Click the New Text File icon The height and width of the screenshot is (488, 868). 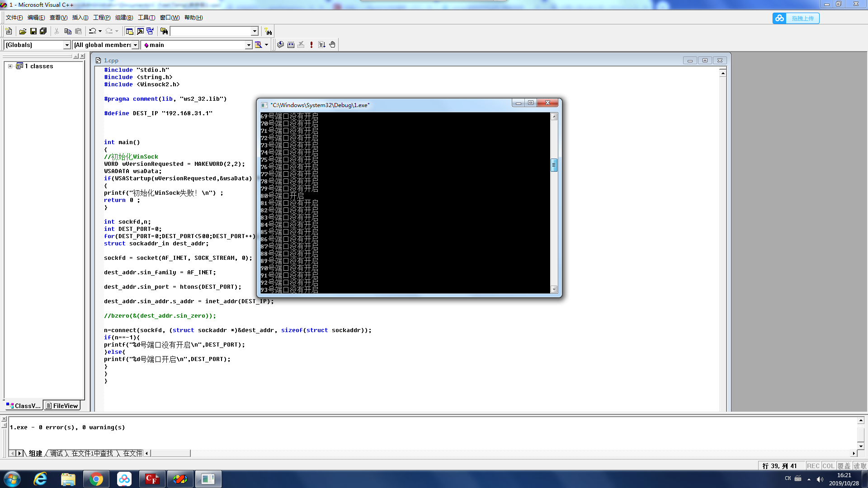9,31
